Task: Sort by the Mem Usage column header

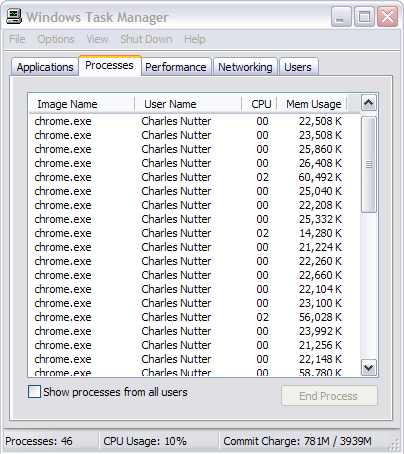Action: pyautogui.click(x=312, y=104)
